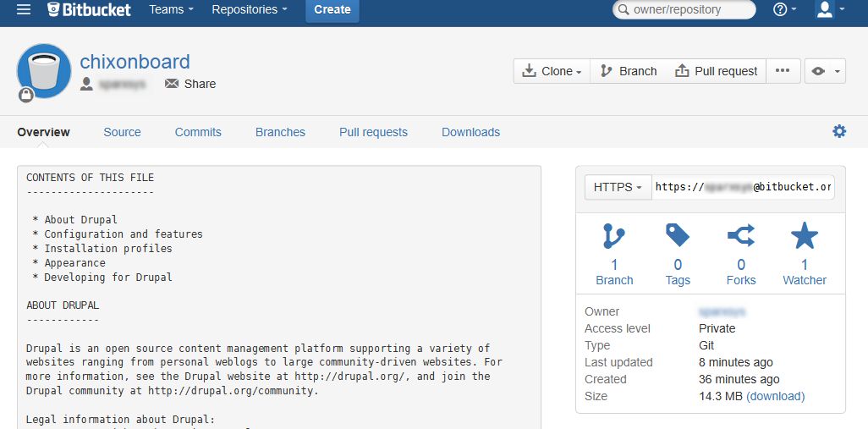
Task: Click the blurred owner username link
Action: tap(122, 84)
